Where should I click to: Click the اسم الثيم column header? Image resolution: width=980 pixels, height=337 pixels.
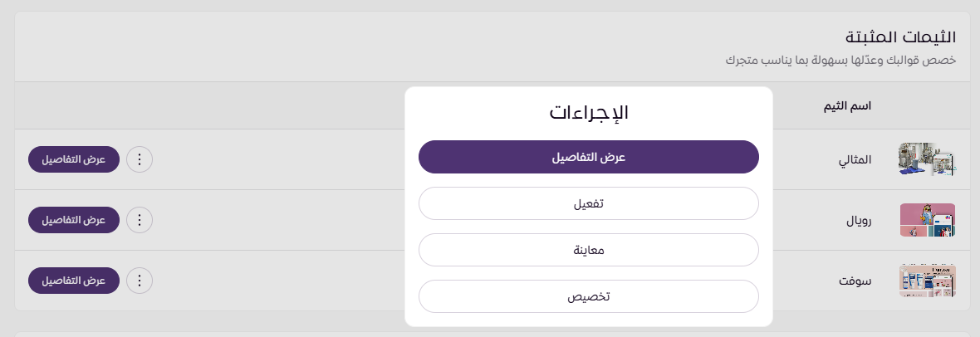pos(845,105)
